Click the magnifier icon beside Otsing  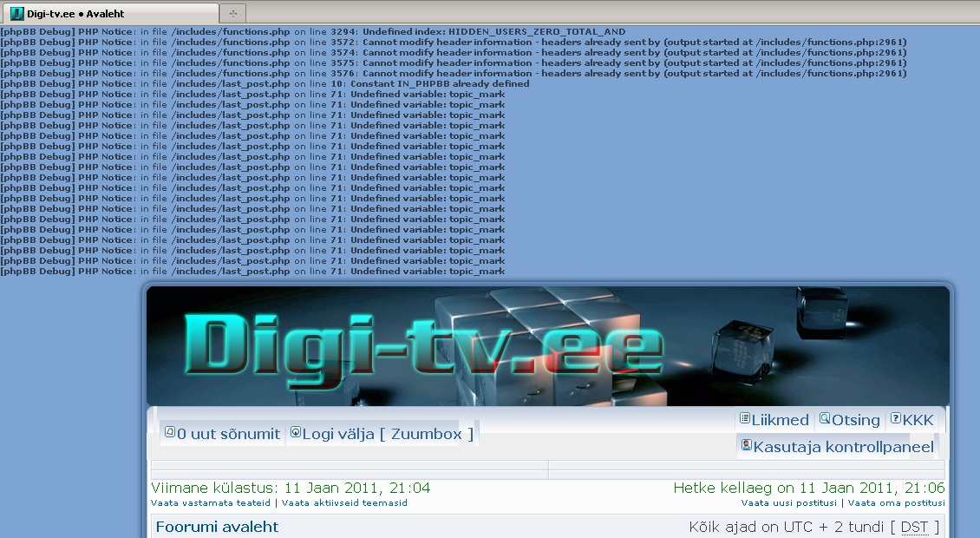[x=825, y=418]
